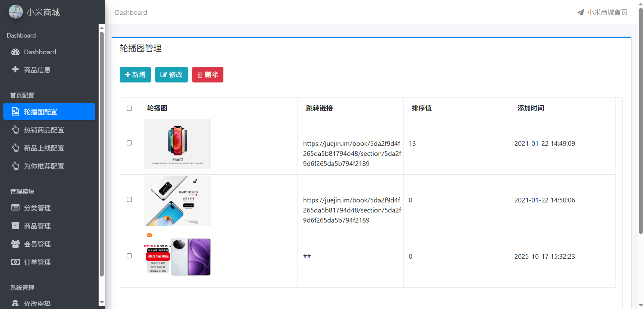
Task: Check the iPhone 12 carousel row checkbox
Action: coord(129,143)
